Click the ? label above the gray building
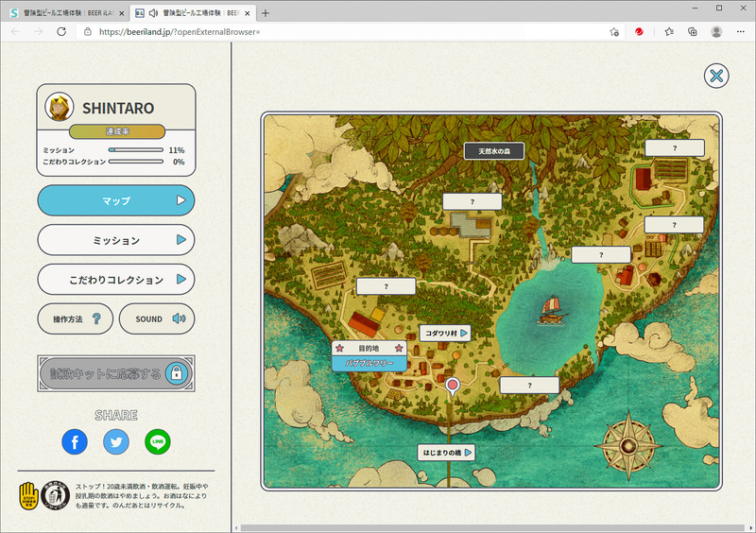This screenshot has height=533, width=756. point(472,201)
